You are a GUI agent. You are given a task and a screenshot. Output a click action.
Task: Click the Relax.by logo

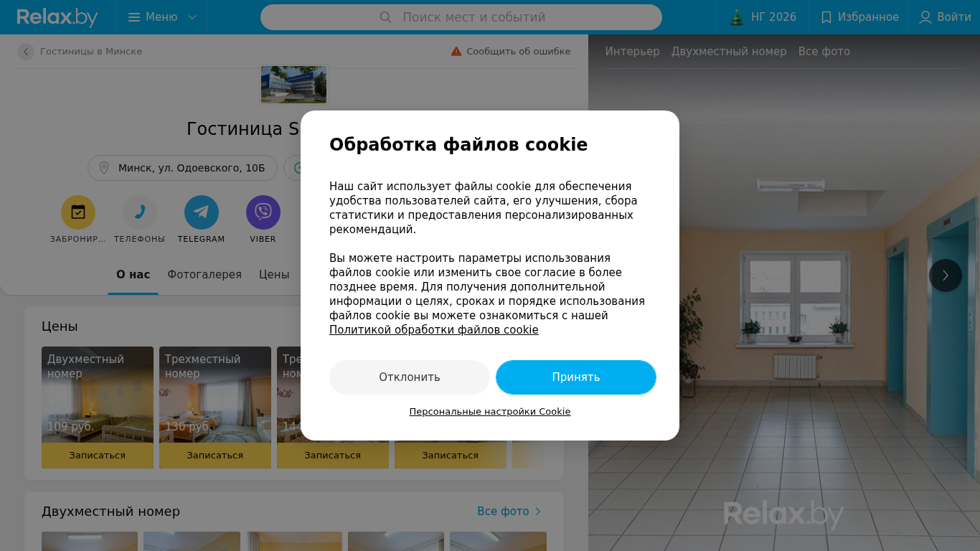tap(57, 17)
